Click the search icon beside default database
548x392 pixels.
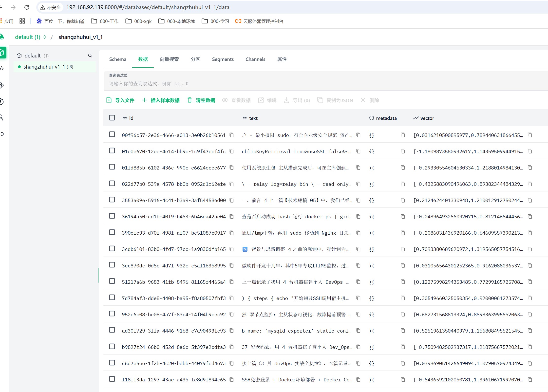[x=90, y=56]
